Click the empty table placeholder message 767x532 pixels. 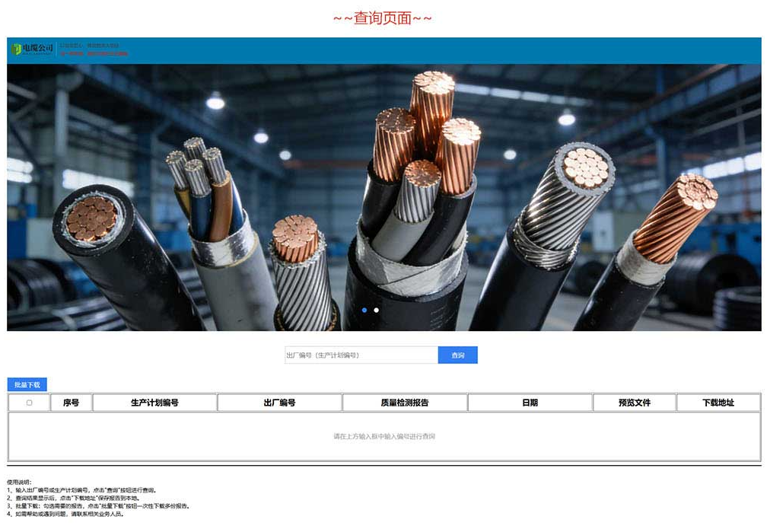tap(383, 436)
